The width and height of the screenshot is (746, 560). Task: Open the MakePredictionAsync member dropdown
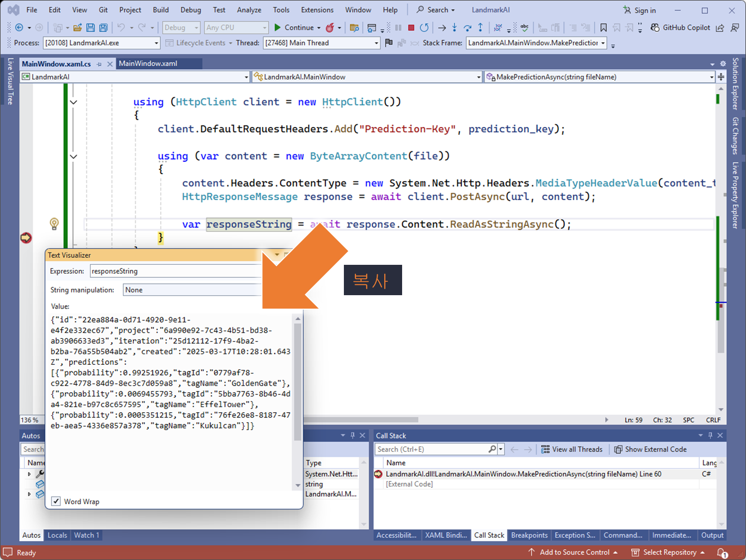[x=712, y=77]
